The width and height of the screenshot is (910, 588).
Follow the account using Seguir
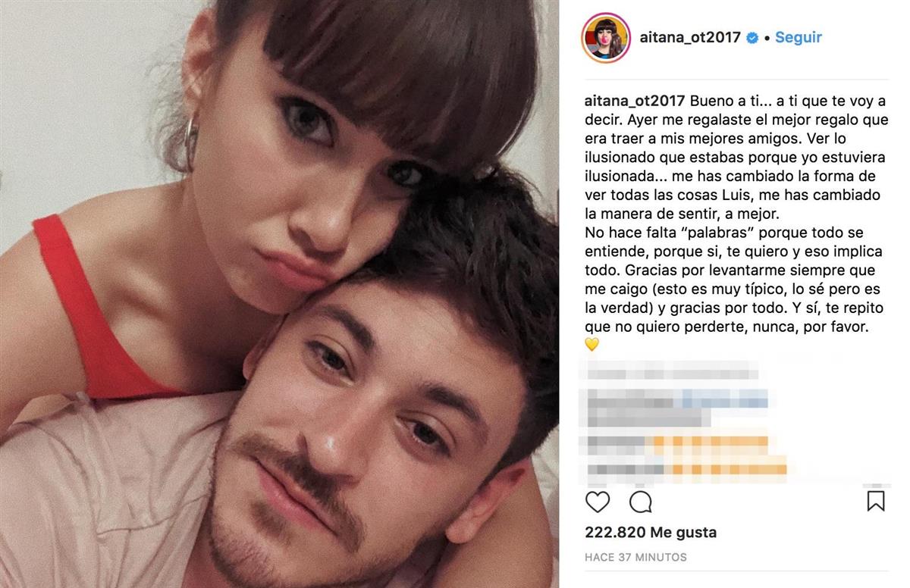click(x=799, y=37)
